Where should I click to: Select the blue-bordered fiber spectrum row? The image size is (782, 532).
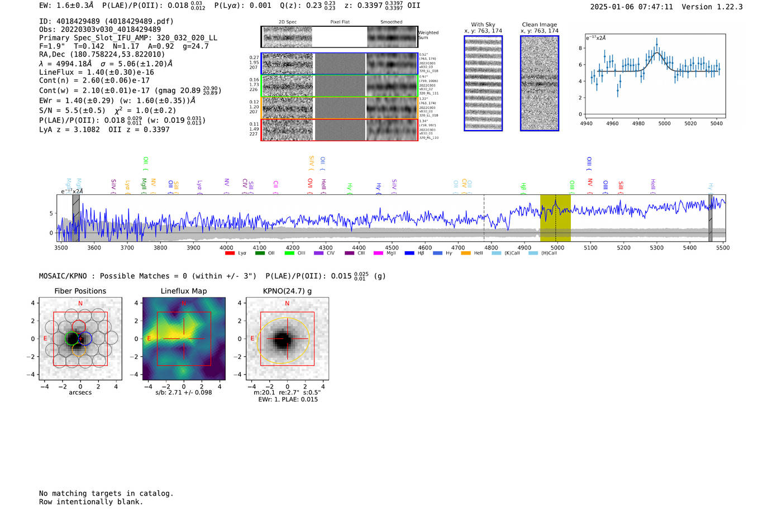click(x=339, y=64)
